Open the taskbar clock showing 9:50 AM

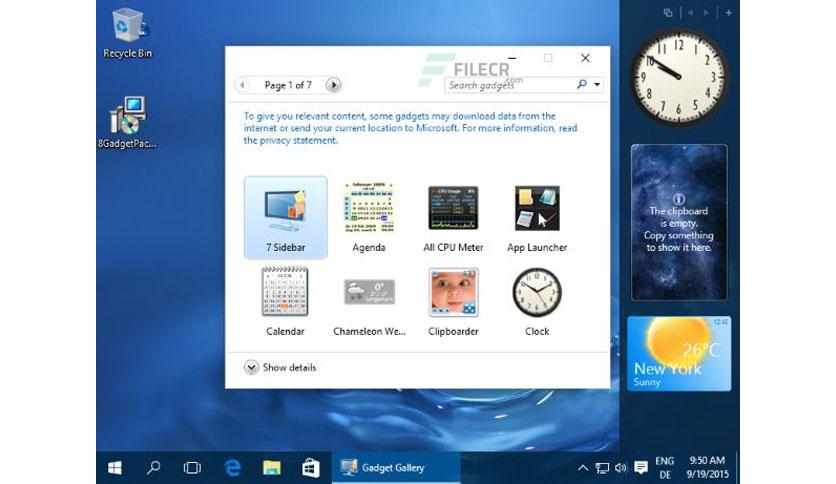(707, 467)
